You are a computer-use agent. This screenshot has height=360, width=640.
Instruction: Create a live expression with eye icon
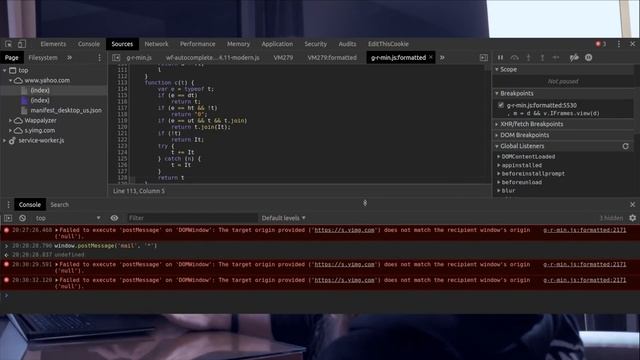coord(114,218)
